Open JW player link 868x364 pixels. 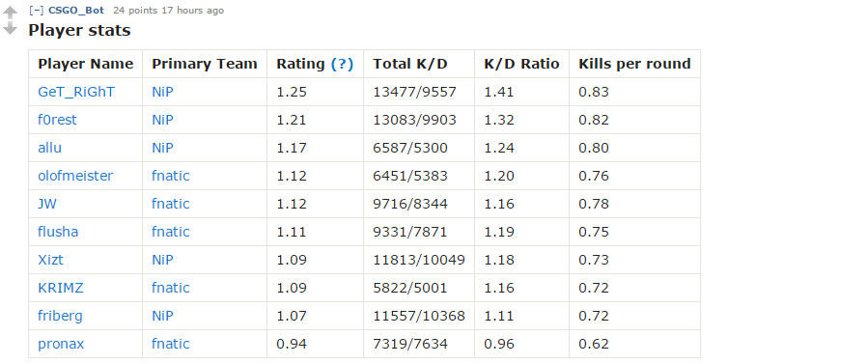pos(47,204)
